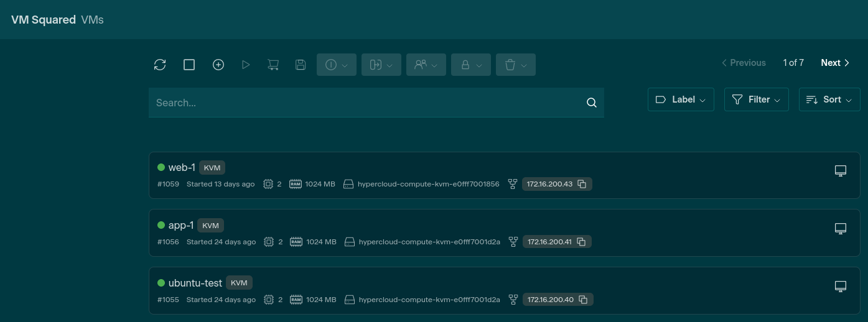Expand the migrate actions dropdown
The image size is (868, 322).
coord(381,65)
